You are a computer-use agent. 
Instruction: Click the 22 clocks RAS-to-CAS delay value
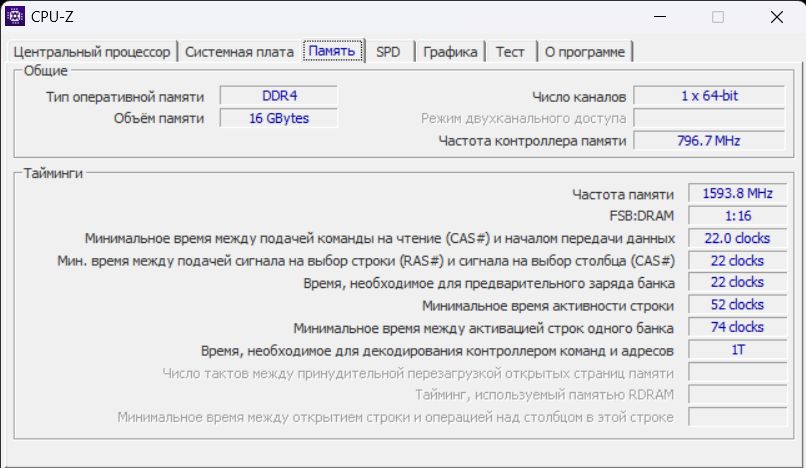coord(738,261)
